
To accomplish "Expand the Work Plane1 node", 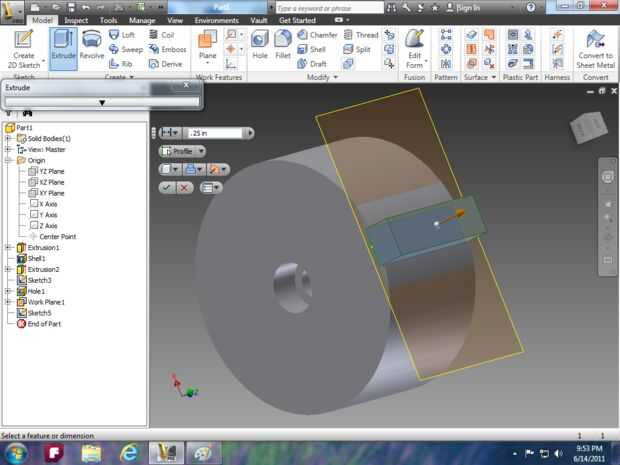I will 8,302.
